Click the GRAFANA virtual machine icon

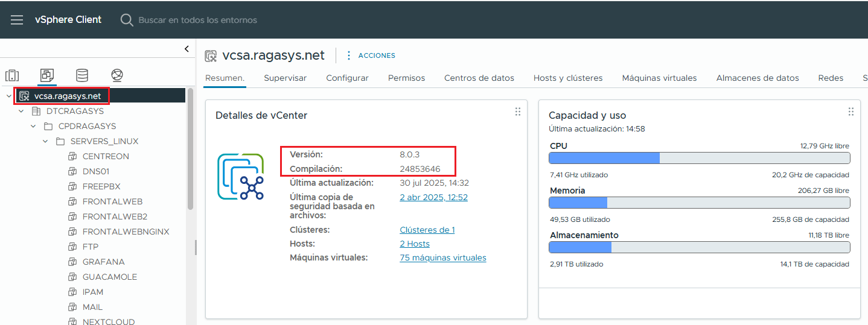[72, 262]
